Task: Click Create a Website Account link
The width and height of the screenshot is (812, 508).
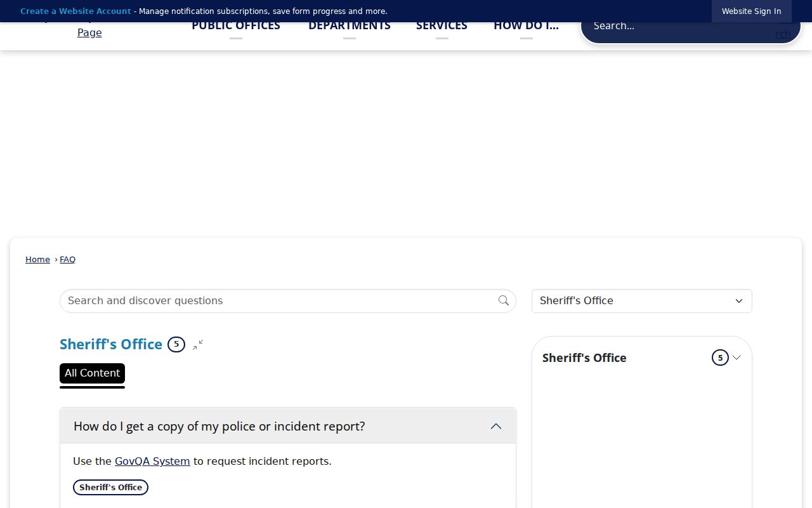Action: tap(75, 11)
